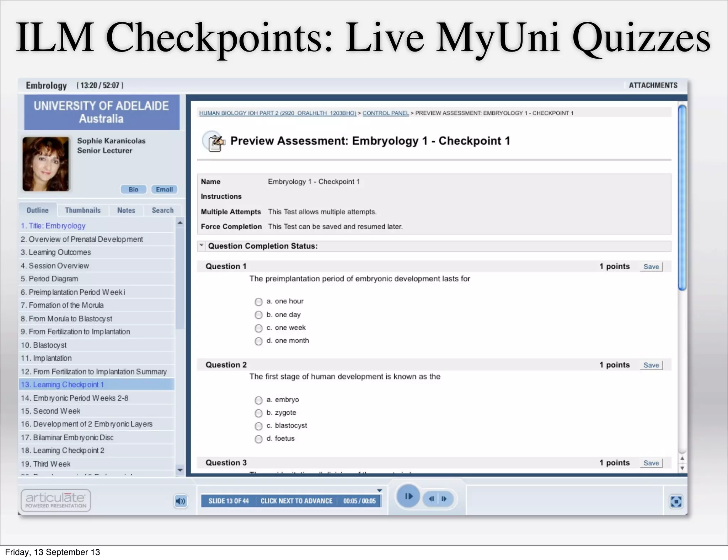Click quiz pane scroll up arrow
Viewport: 728px width, 560px height.
click(682, 458)
